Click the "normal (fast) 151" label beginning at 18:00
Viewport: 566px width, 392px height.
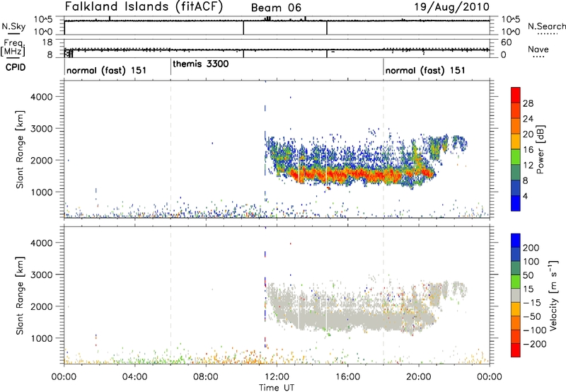pos(425,70)
